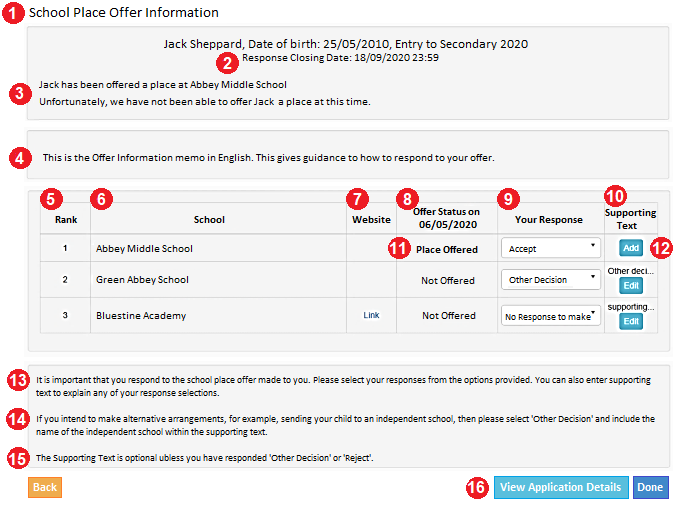
Task: Add supporting text for Abbey Middle School
Action: 631,248
